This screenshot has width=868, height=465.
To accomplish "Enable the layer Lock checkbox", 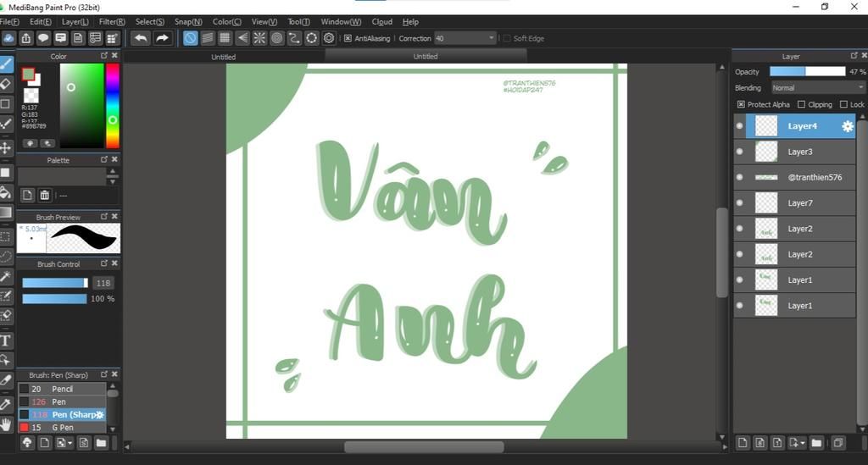I will [843, 104].
